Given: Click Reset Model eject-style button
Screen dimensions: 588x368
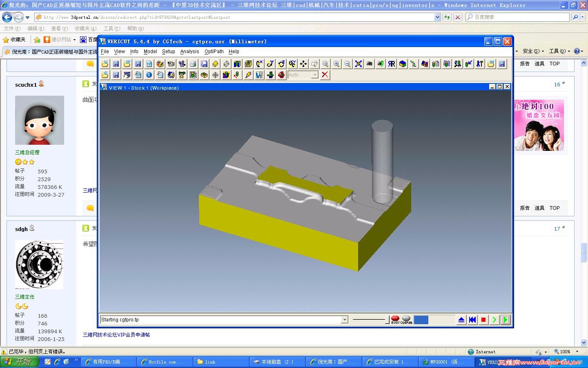Looking at the screenshot, I should tap(461, 320).
